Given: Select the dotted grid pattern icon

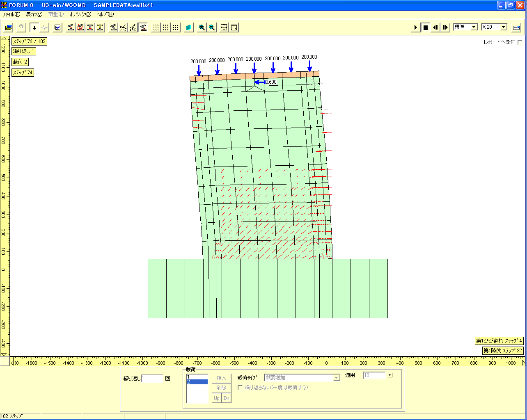Looking at the screenshot, I should click(176, 27).
